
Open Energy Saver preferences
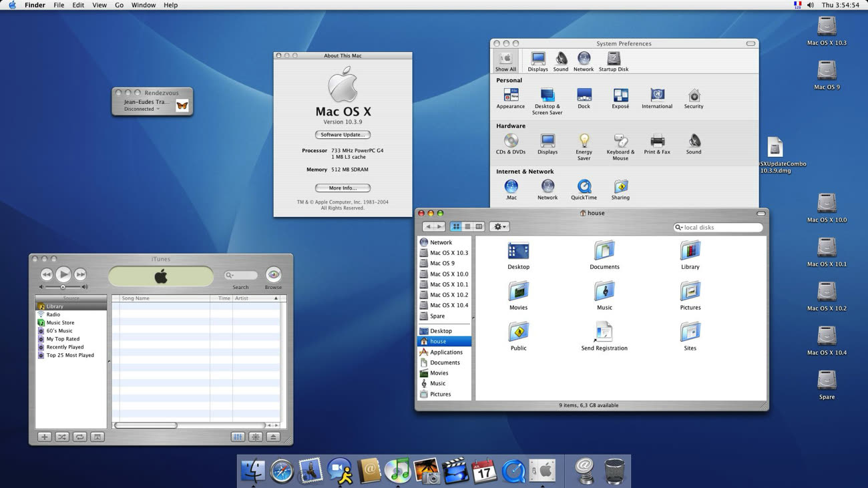584,142
